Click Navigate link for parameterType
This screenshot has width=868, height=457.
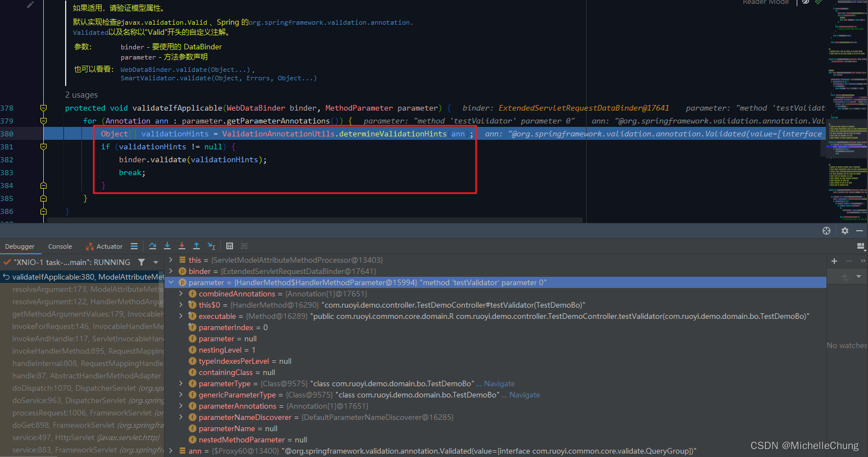pyautogui.click(x=499, y=383)
